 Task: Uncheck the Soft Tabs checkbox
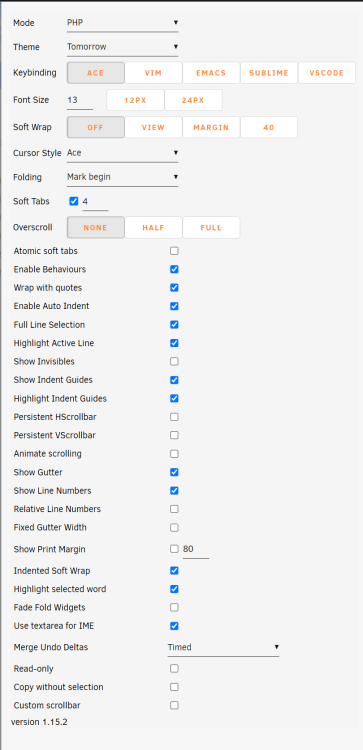coord(74,201)
